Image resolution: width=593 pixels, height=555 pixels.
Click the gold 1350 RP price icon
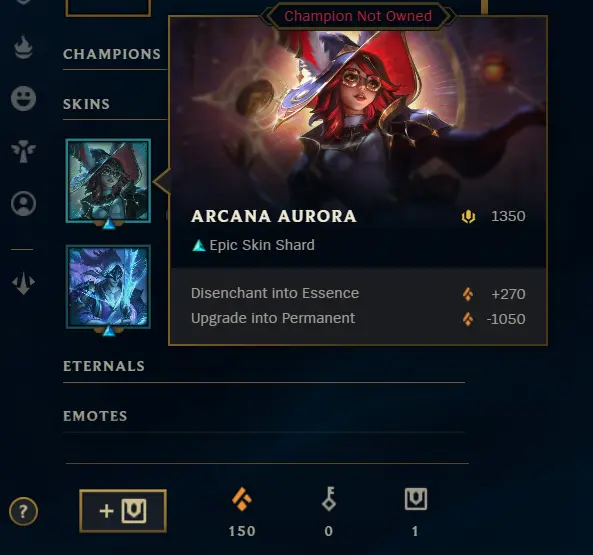pyautogui.click(x=468, y=217)
